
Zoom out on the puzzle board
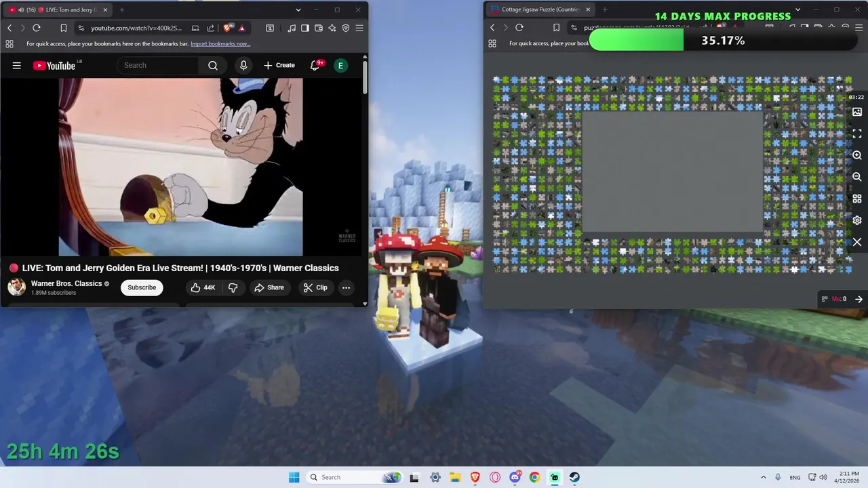[x=857, y=177]
